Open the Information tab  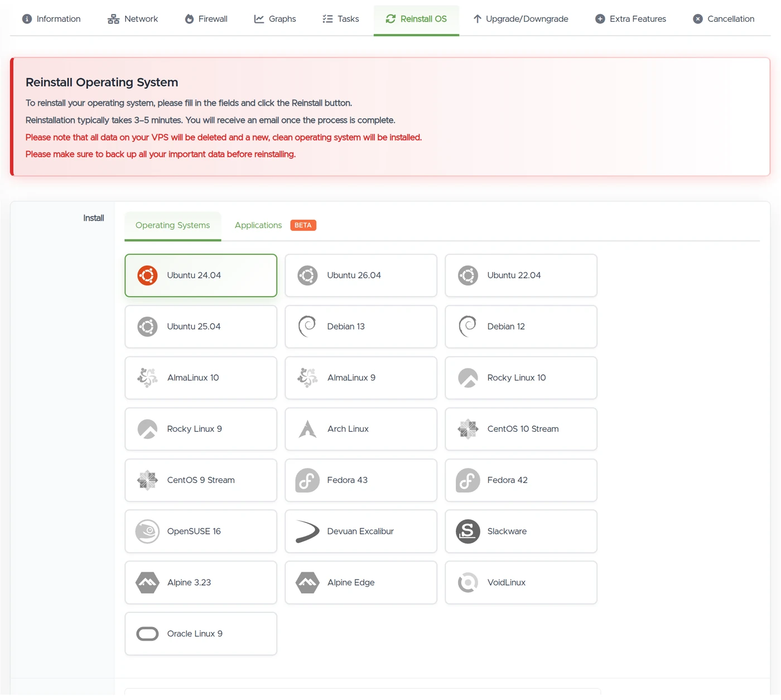[x=51, y=19]
